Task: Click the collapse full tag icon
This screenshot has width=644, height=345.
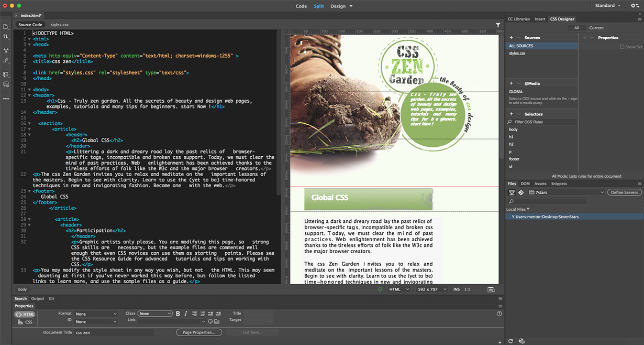Action: pyautogui.click(x=6, y=51)
